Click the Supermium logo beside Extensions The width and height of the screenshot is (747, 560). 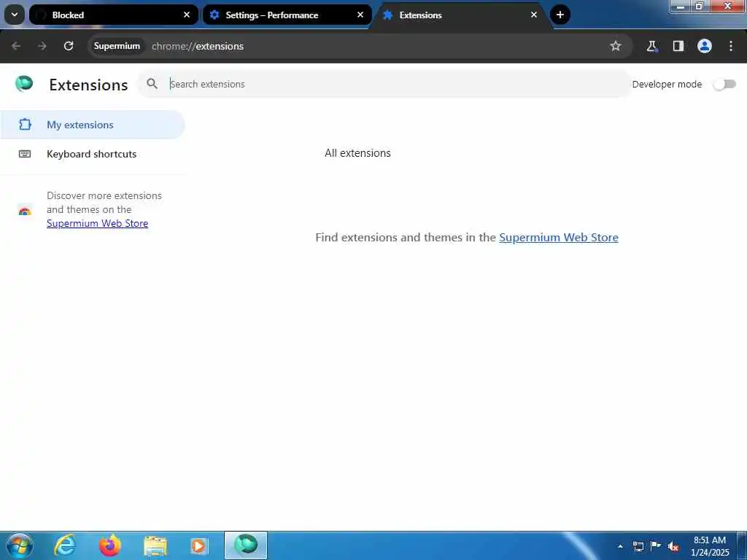(24, 84)
